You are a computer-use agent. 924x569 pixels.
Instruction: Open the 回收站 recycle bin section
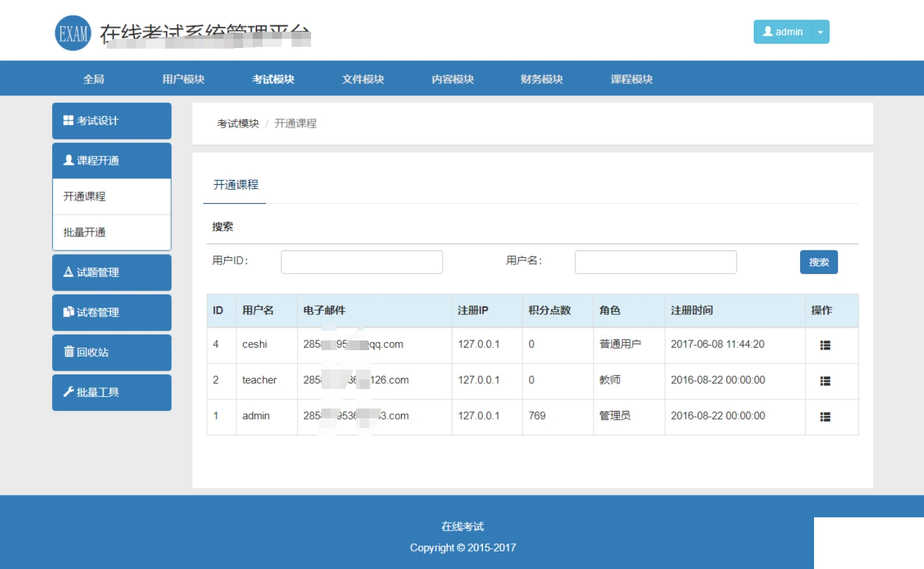coord(112,353)
